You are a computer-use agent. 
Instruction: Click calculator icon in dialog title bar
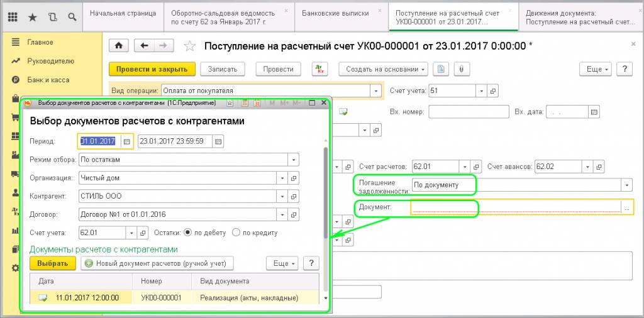(x=245, y=103)
